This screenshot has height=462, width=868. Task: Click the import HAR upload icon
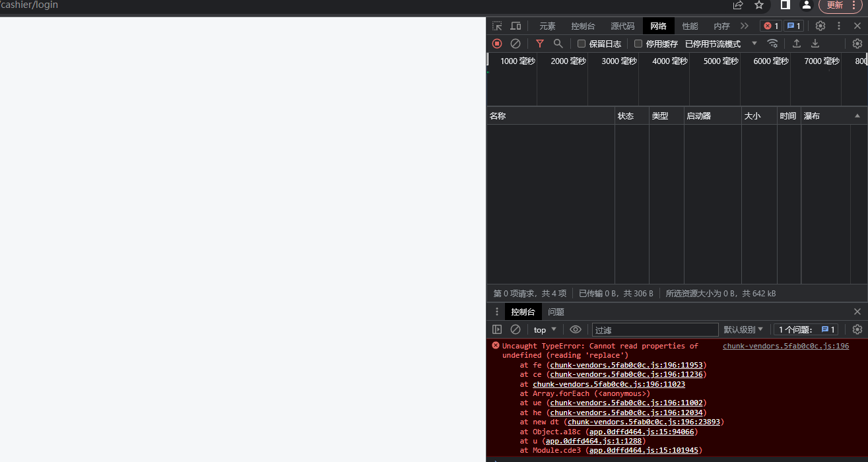pos(797,44)
